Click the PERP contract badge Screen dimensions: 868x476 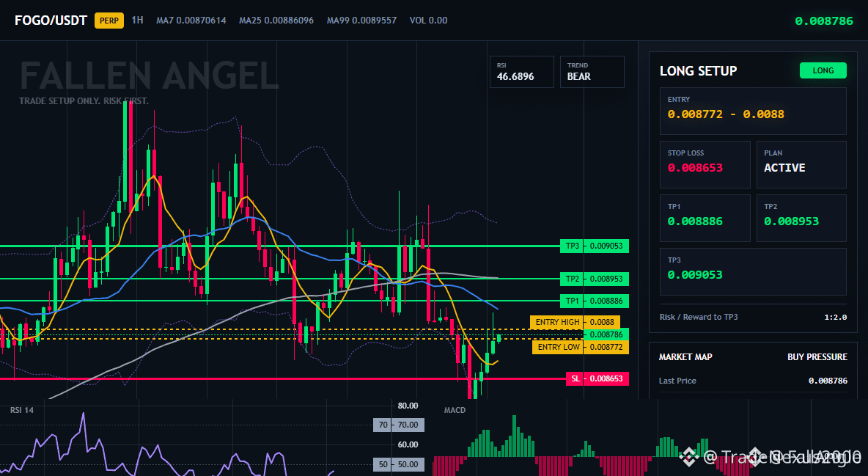click(109, 21)
